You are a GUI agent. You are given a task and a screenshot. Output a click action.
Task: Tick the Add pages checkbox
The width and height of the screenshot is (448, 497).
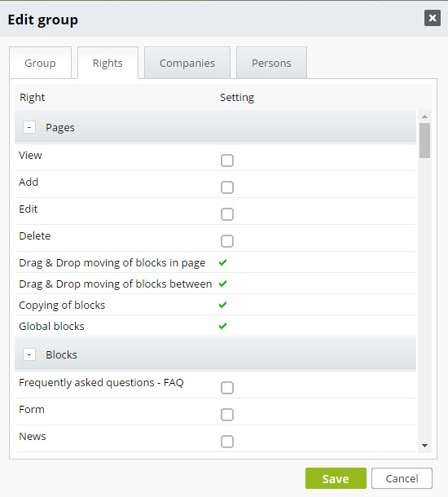point(227,187)
